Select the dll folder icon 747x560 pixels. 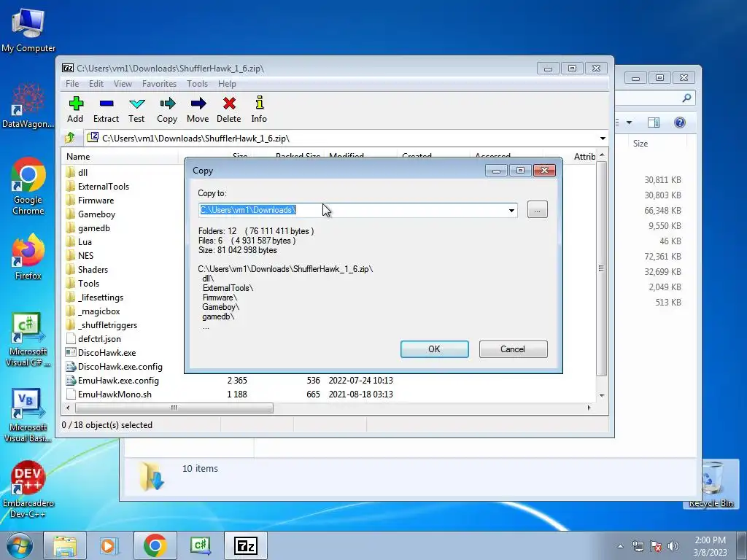coord(71,172)
